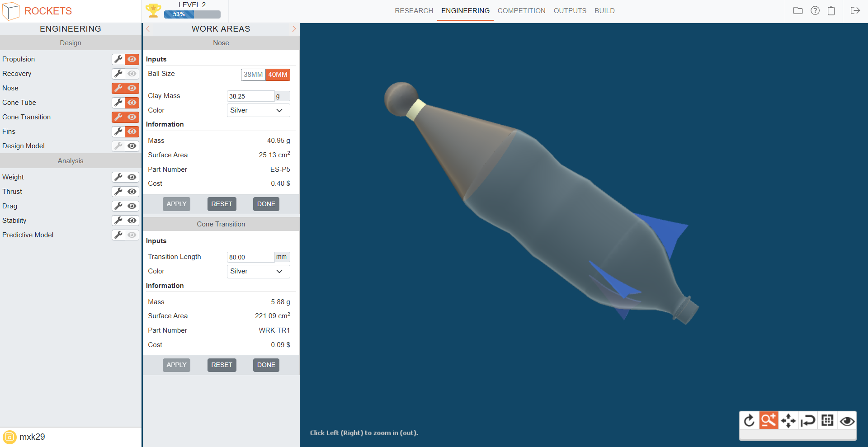Go to next work area arrow

[294, 29]
